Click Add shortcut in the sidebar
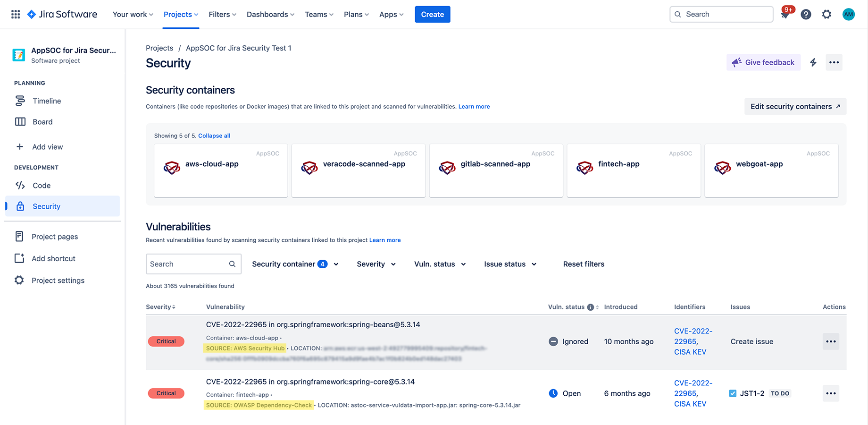Image resolution: width=868 pixels, height=425 pixels. (x=62, y=258)
